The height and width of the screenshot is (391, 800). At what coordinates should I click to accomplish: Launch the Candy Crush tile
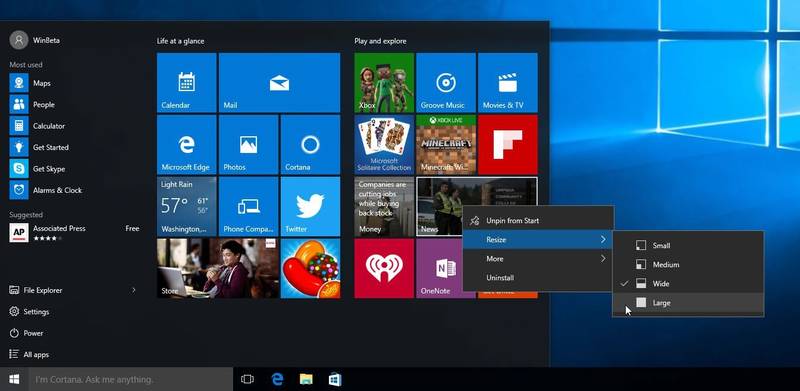[310, 268]
